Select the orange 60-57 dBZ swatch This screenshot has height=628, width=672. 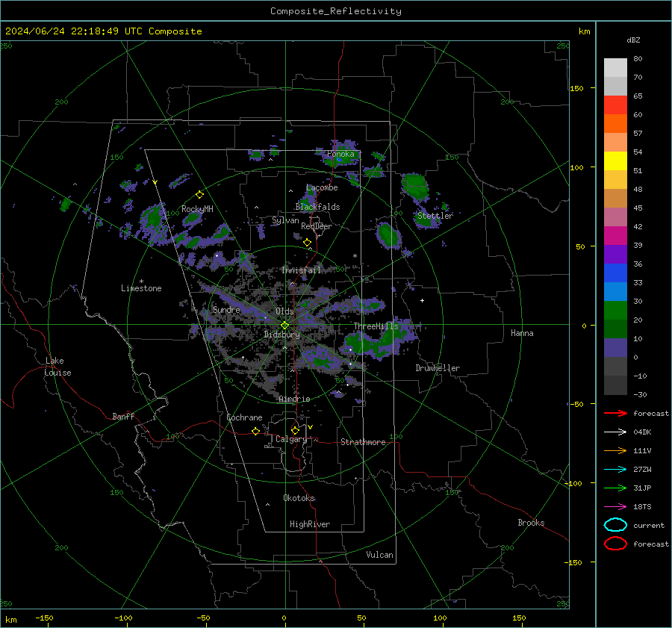[x=615, y=124]
